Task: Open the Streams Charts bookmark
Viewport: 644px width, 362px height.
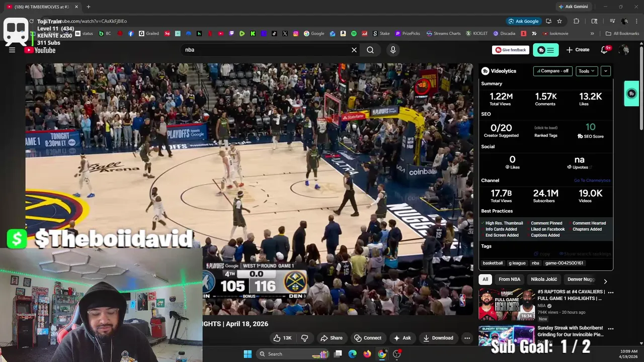Action: pyautogui.click(x=443, y=34)
